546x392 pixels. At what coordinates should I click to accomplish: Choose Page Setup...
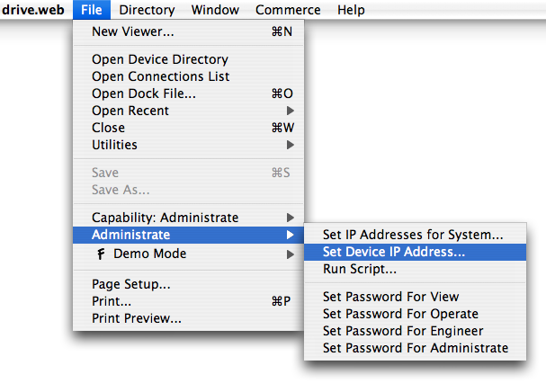pyautogui.click(x=188, y=284)
